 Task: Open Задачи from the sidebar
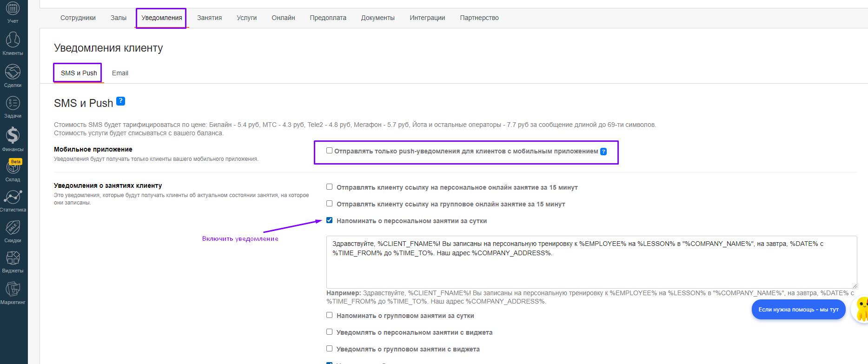(x=13, y=106)
